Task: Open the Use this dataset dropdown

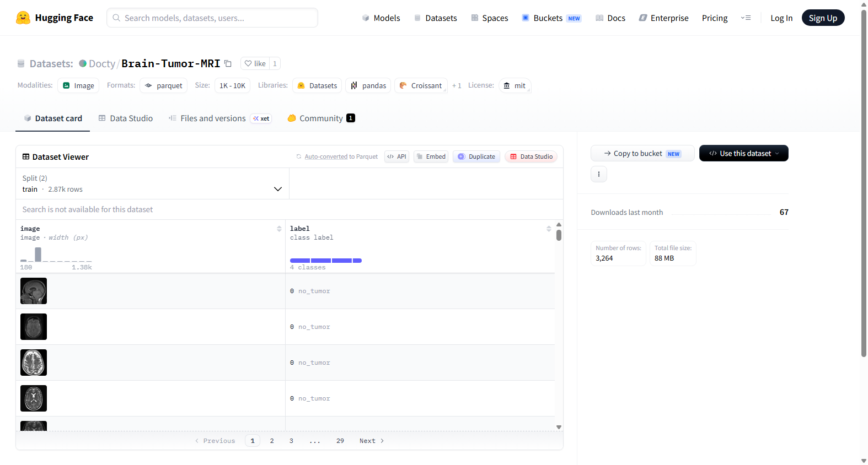Action: [744, 153]
